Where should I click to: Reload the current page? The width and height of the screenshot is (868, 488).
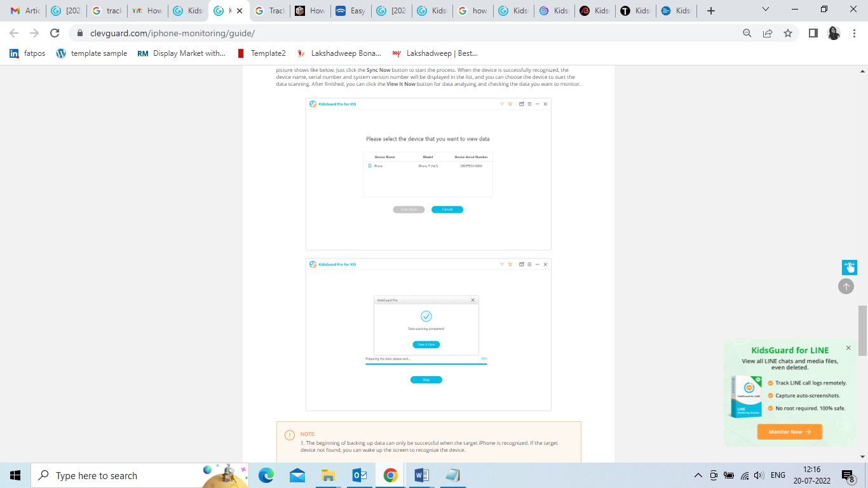[x=55, y=33]
